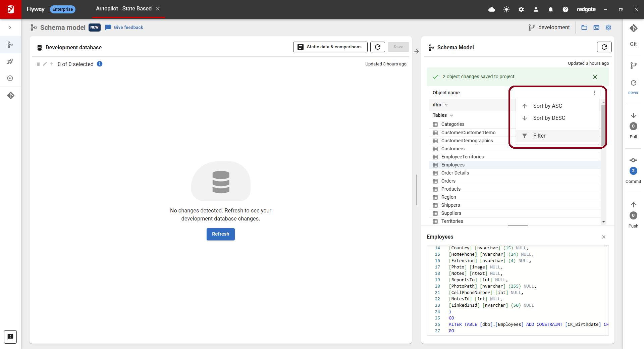Click the Push arrow icon
Image resolution: width=644 pixels, height=349 pixels.
click(633, 205)
